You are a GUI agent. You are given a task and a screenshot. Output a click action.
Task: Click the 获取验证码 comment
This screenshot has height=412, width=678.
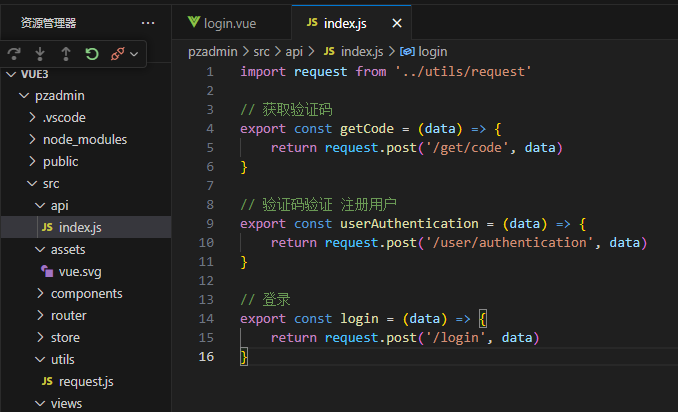coord(286,109)
